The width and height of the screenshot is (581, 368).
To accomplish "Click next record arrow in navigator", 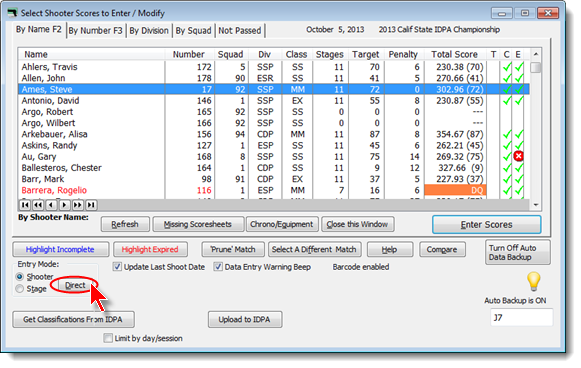I will pyautogui.click(x=64, y=205).
